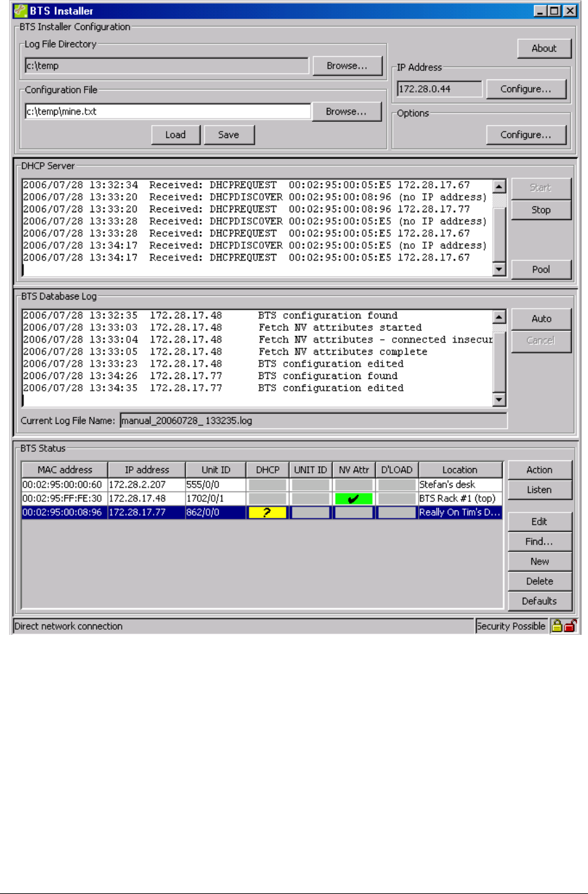Click Really On Tim's D... location cell

460,512
